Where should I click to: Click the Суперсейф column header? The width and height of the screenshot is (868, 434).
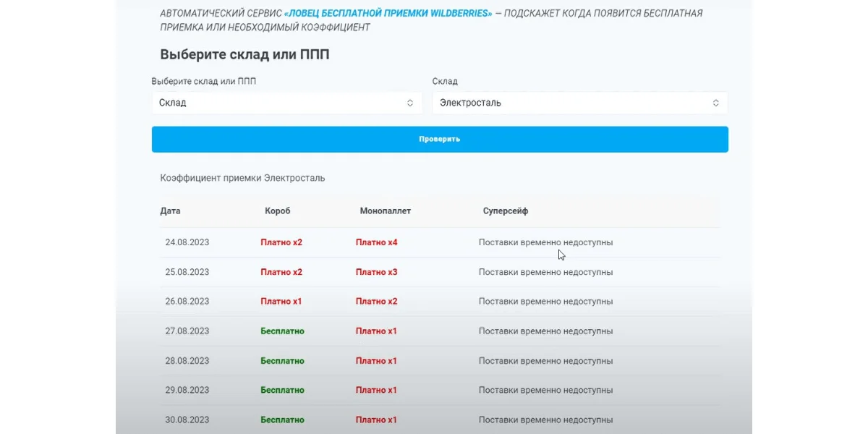pyautogui.click(x=506, y=211)
